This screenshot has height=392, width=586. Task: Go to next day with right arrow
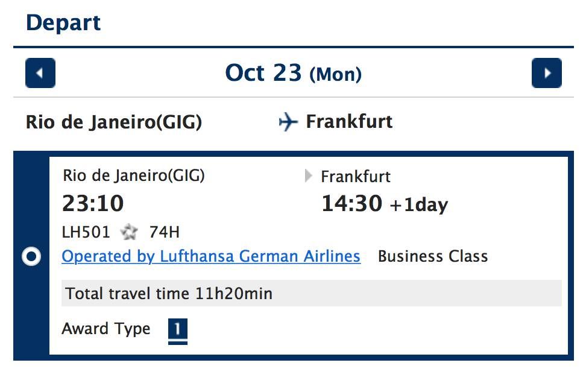click(546, 73)
